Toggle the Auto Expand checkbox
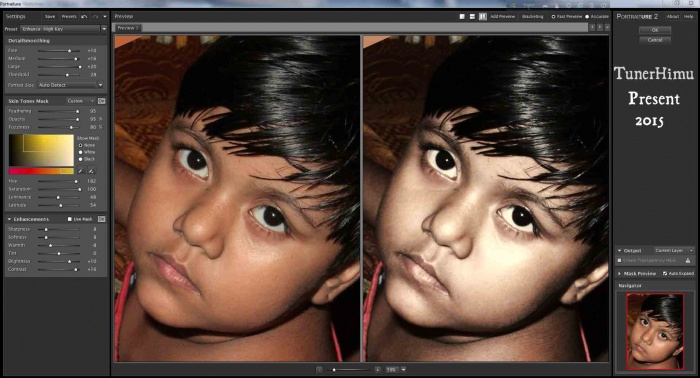700x378 pixels. coord(665,273)
